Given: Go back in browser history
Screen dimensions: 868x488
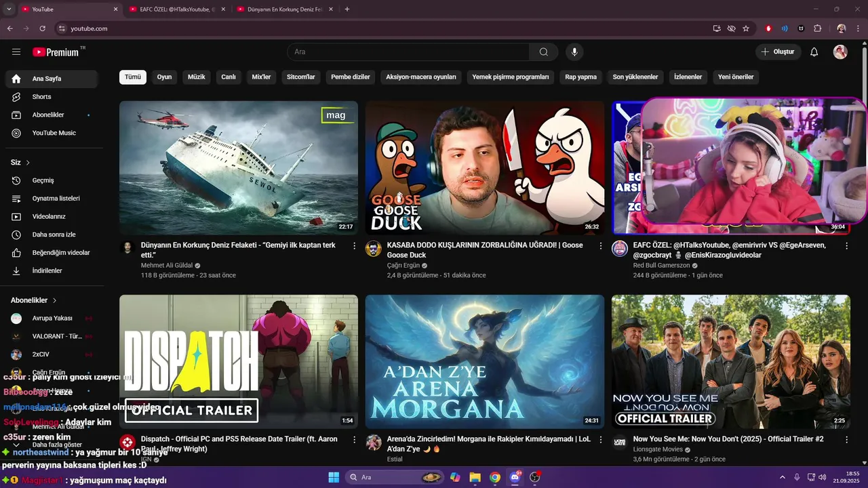Looking at the screenshot, I should [9, 28].
